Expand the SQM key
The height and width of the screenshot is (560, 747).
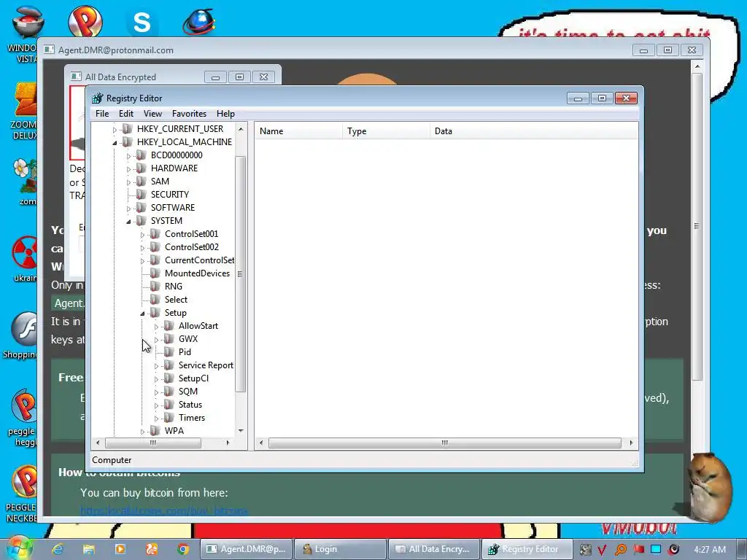(156, 392)
